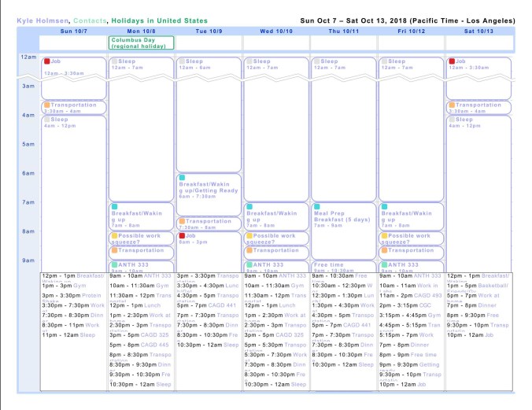Open Tuesday's Transportation 7:30am - 8am event

click(x=209, y=223)
